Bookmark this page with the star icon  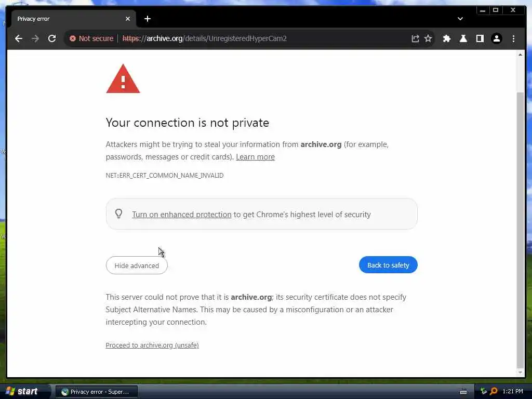pos(428,38)
